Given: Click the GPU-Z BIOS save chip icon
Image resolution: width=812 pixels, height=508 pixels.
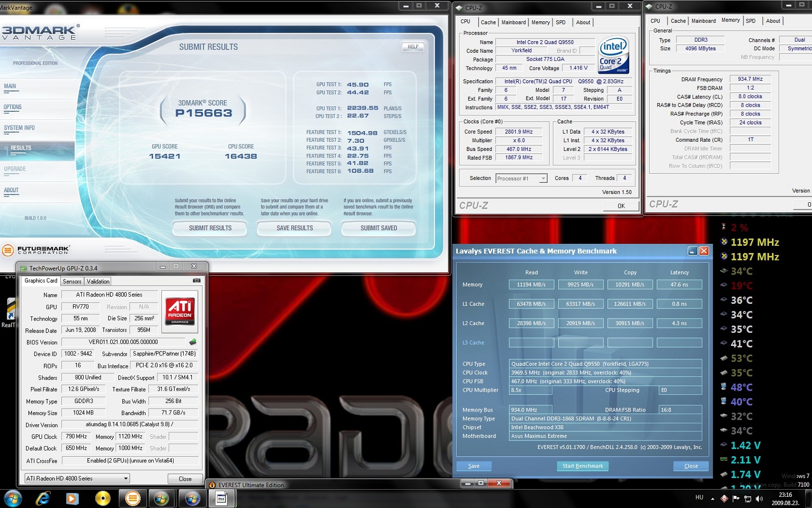Looking at the screenshot, I should coord(193,342).
